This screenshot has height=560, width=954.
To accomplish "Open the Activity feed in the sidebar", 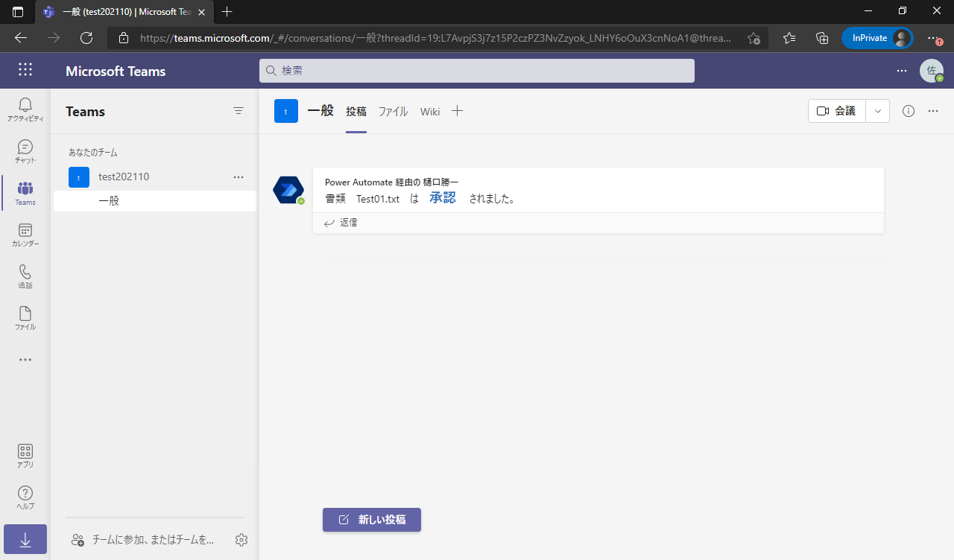I will [25, 109].
